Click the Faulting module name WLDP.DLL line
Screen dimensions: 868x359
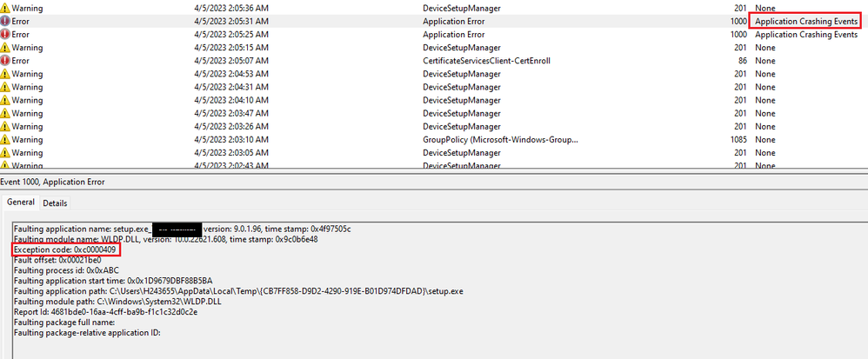[x=165, y=240]
